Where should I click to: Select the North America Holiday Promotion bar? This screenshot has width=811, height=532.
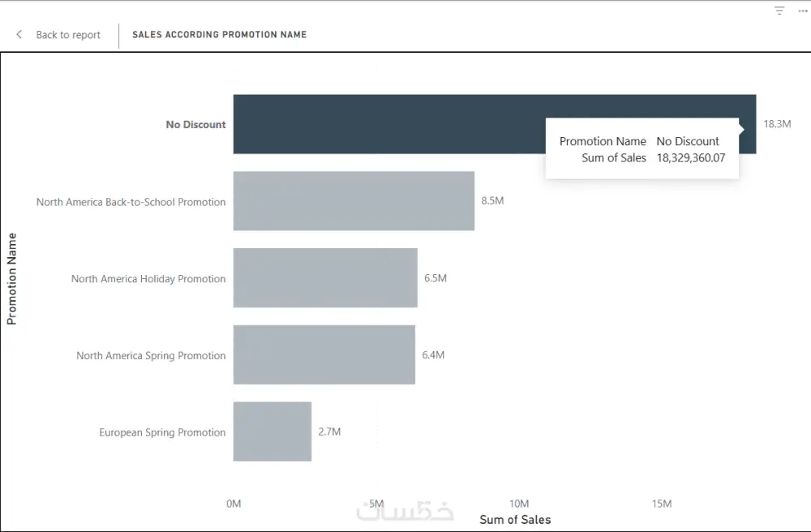(x=324, y=277)
